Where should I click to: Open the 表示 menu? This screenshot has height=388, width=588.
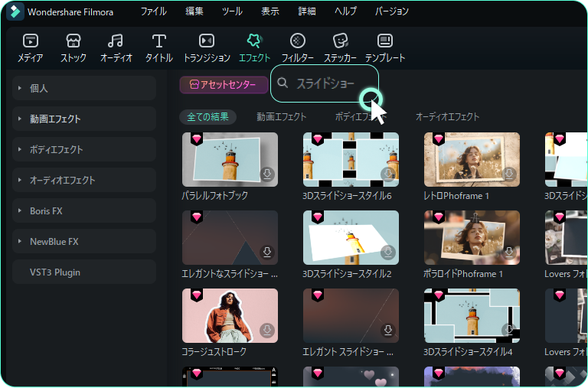click(x=270, y=11)
